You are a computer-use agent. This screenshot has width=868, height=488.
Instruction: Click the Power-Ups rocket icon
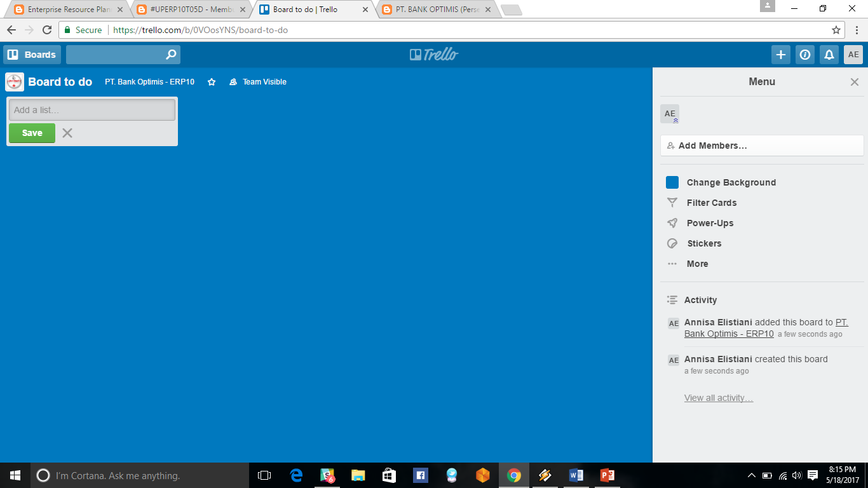tap(672, 223)
